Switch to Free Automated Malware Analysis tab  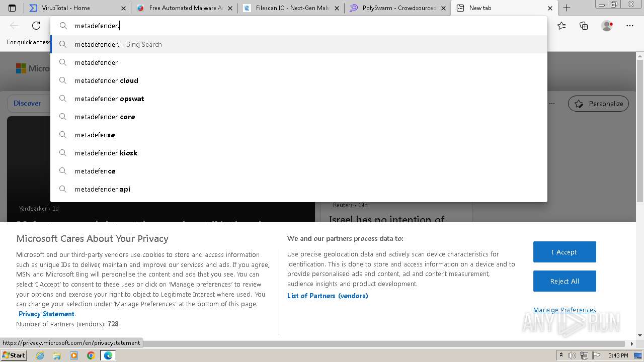(184, 8)
